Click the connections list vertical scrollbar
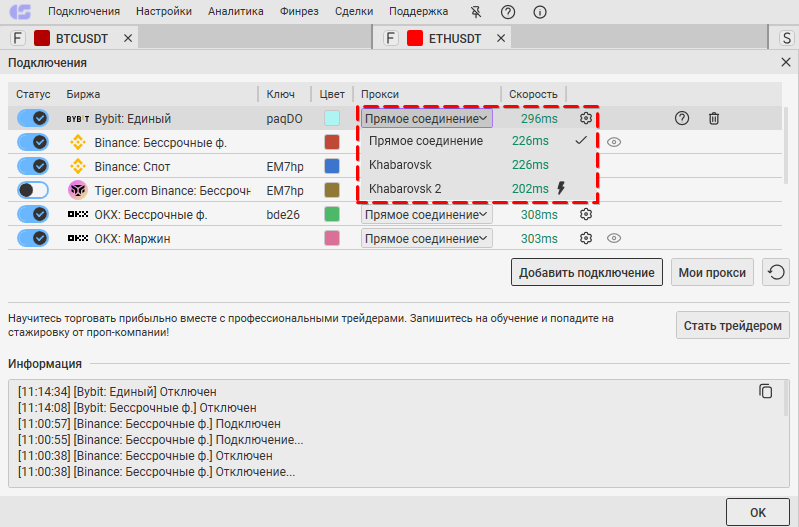Screen dimensions: 799x527 [x=787, y=145]
